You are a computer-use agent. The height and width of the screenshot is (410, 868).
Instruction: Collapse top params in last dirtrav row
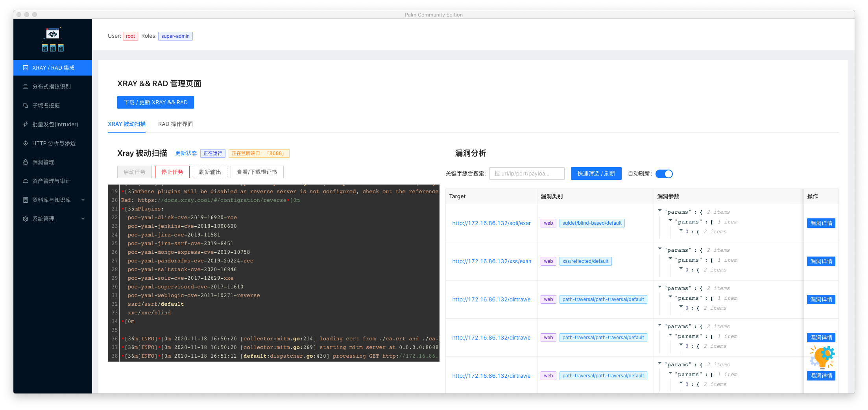point(660,364)
